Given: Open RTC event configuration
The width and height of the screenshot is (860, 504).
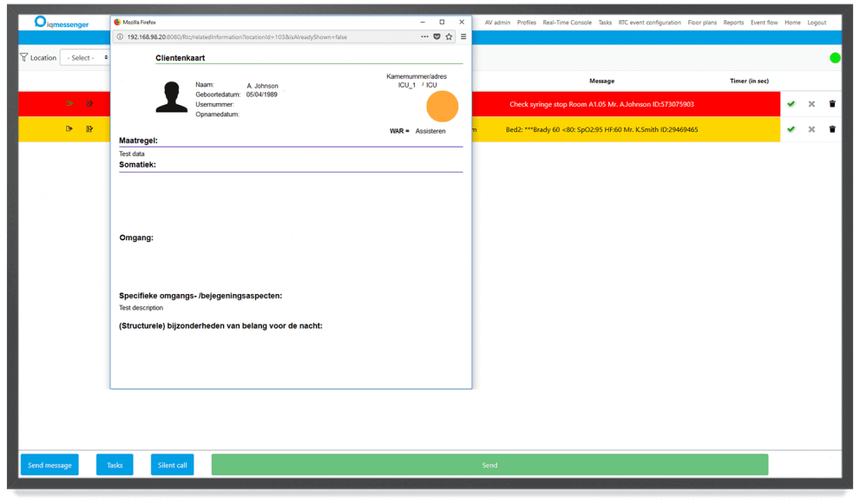Looking at the screenshot, I should (649, 23).
